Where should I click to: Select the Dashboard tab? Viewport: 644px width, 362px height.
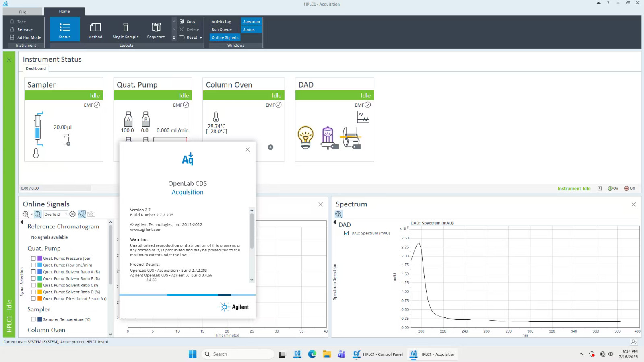[36, 68]
